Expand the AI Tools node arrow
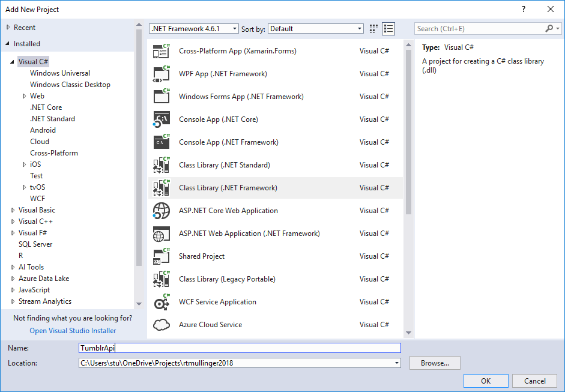Screen dimensions: 565x392 pos(13,267)
